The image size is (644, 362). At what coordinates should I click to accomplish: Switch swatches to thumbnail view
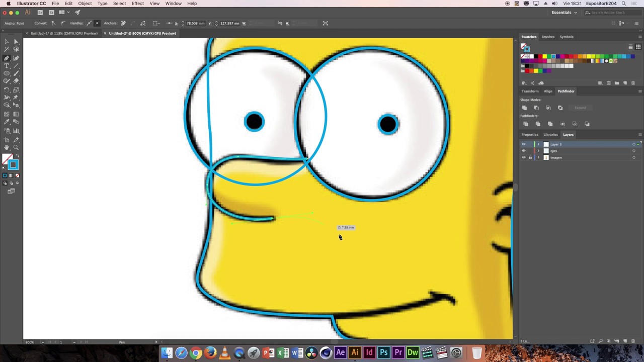[638, 47]
